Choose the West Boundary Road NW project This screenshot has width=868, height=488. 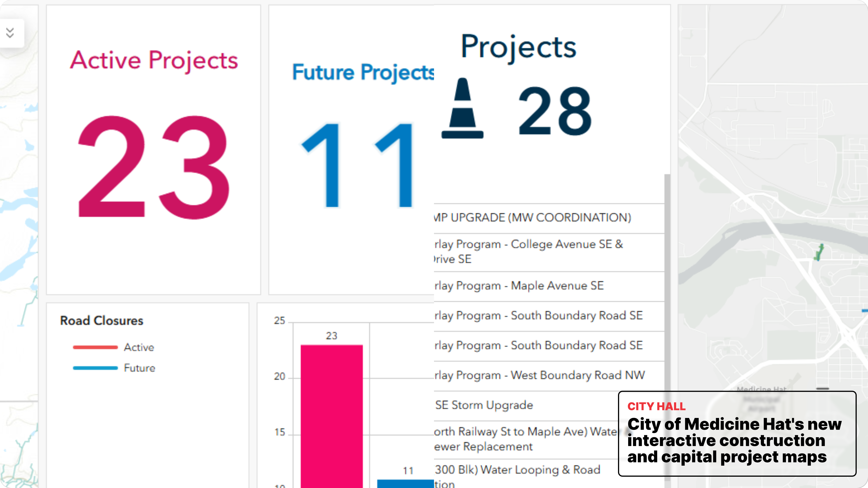(539, 375)
